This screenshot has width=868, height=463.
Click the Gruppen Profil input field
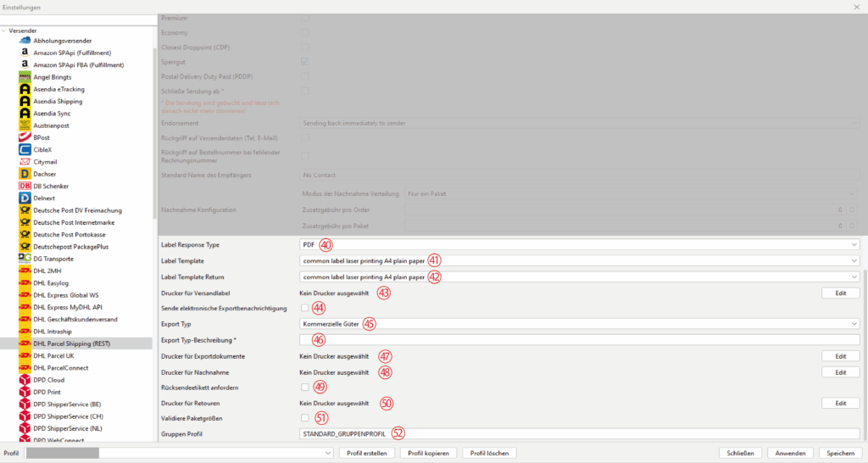(x=579, y=434)
